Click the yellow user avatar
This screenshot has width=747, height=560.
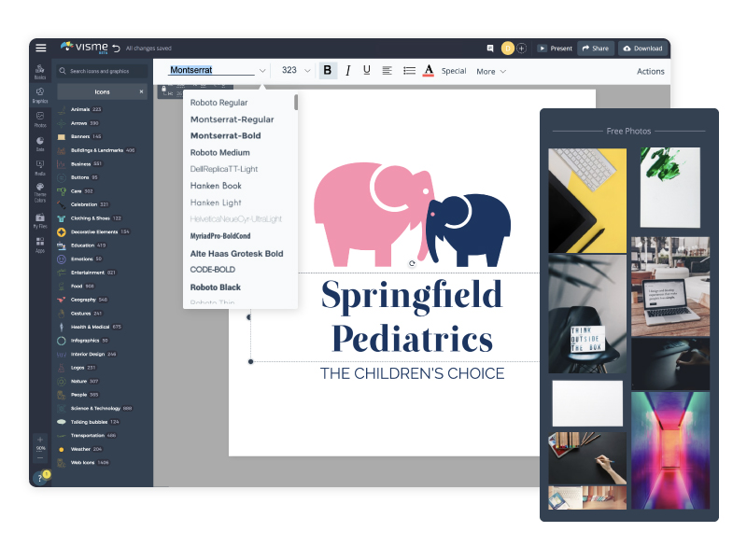pyautogui.click(x=508, y=49)
